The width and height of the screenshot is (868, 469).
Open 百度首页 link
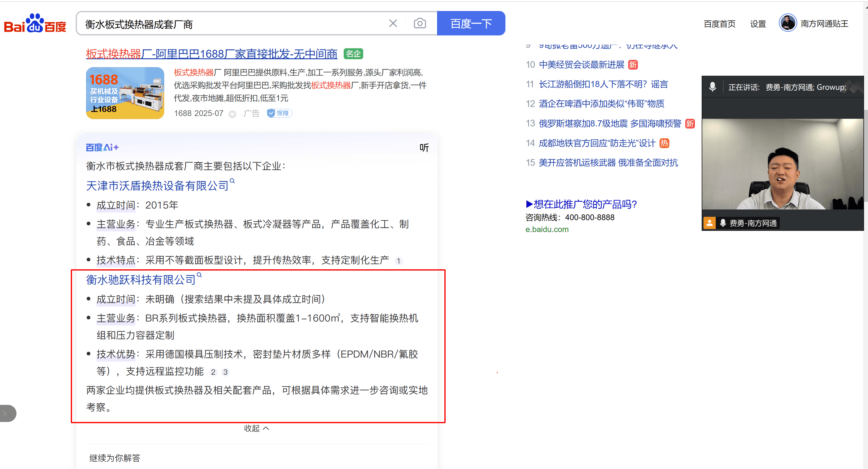tap(719, 24)
